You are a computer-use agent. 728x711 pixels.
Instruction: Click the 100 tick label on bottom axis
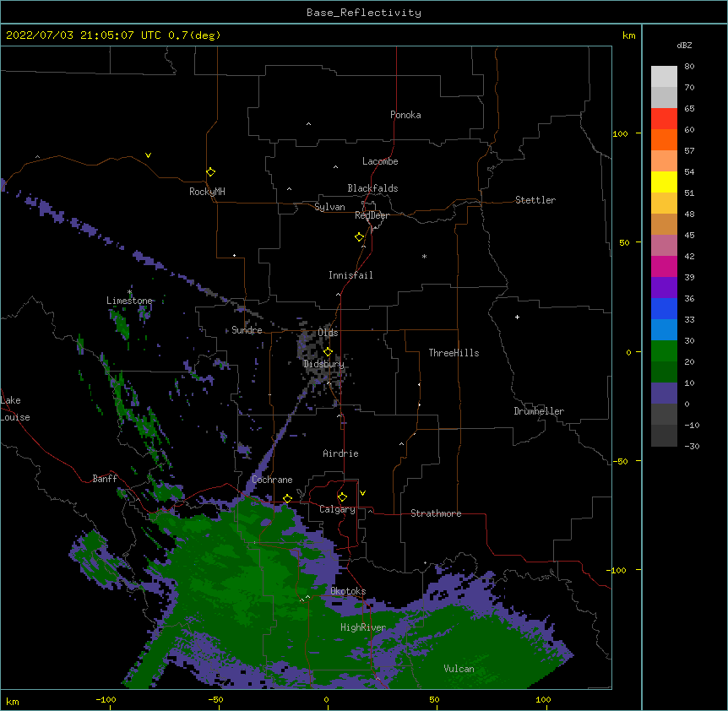tap(543, 699)
